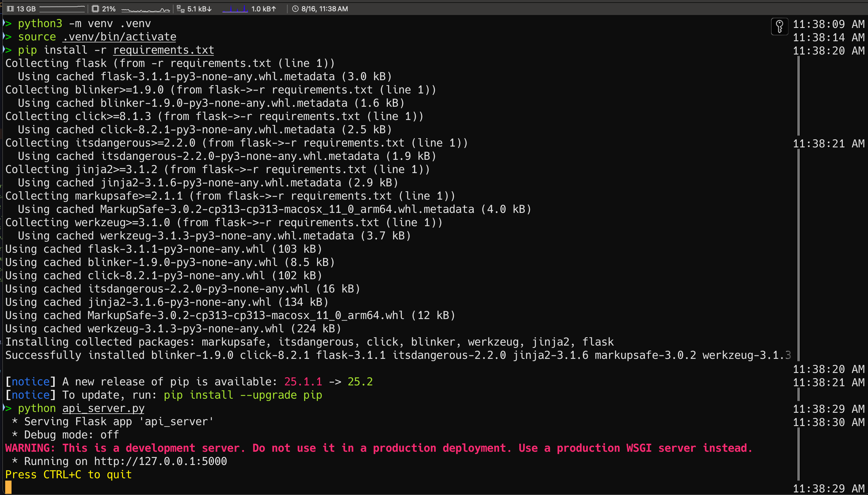Click the 11:38:09 AM timestamp
Viewport: 868px width, 495px height.
[x=829, y=24]
